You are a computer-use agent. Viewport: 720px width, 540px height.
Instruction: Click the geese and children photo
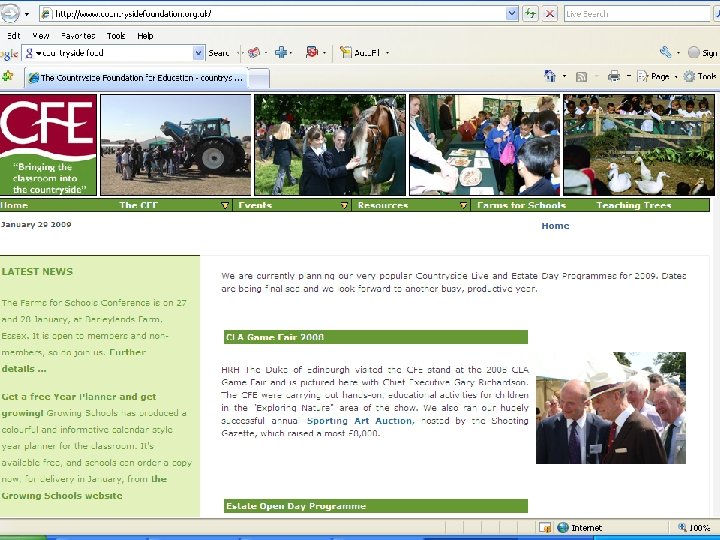(x=639, y=145)
